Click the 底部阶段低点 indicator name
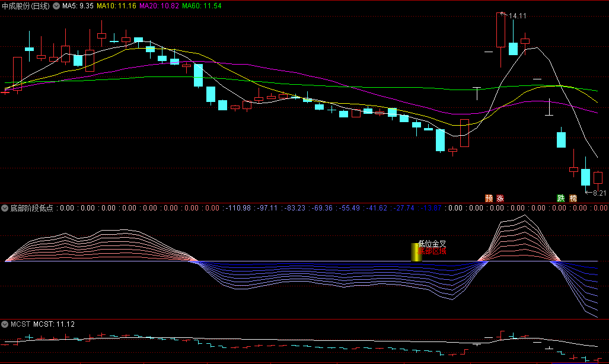This screenshot has width=609, height=364. [31, 209]
